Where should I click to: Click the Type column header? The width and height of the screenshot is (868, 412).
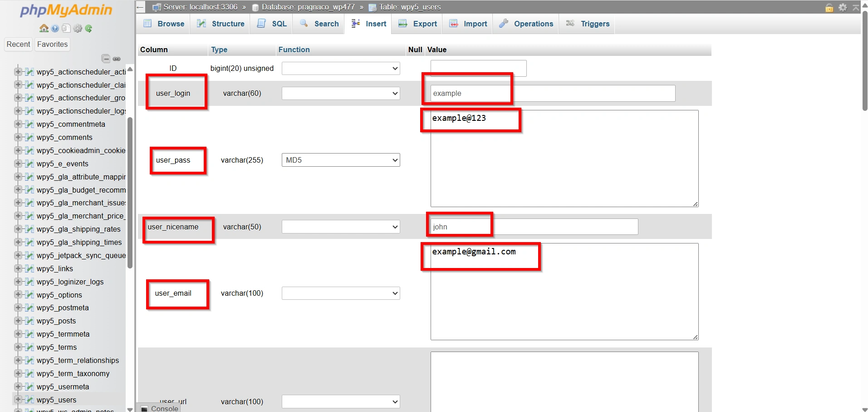point(219,50)
